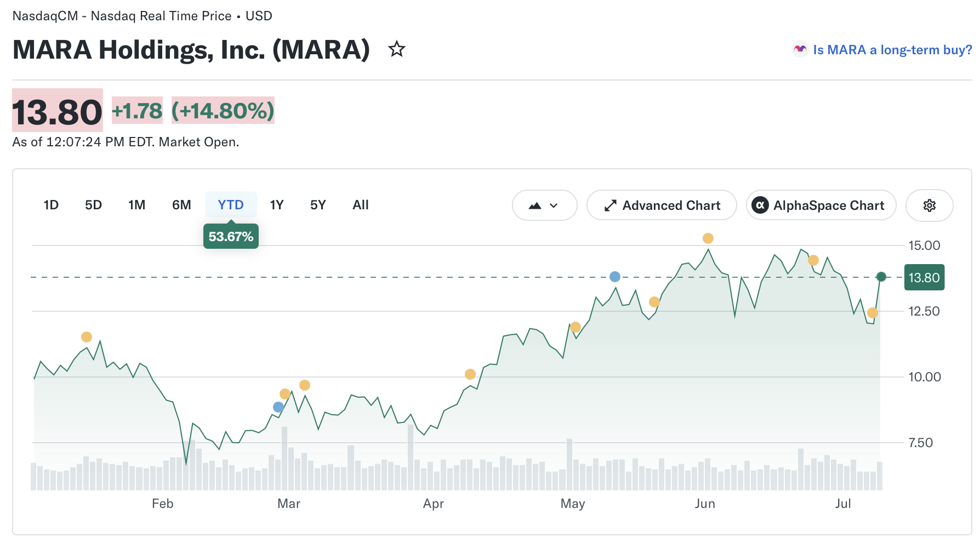This screenshot has height=543, width=980.
Task: Click the January orange event marker
Action: [x=87, y=337]
